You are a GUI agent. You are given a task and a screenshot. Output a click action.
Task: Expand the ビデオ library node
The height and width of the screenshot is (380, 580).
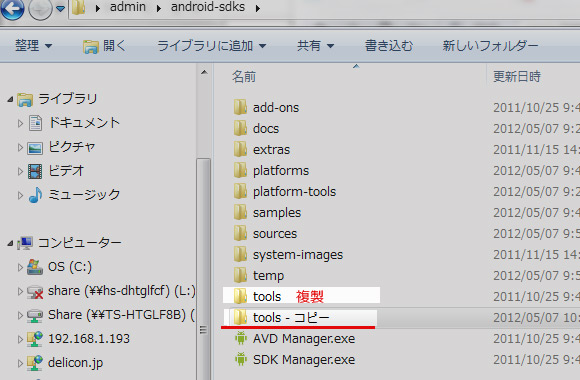tap(20, 171)
